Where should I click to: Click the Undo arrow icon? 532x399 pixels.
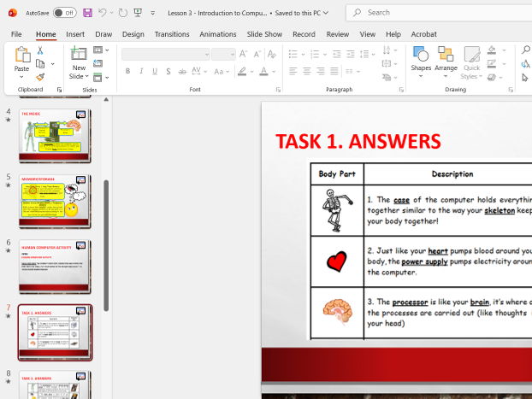tap(102, 13)
